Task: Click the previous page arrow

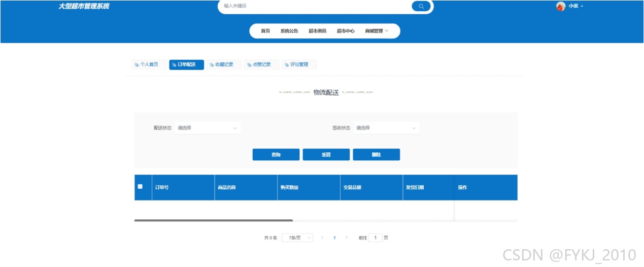Action: pyautogui.click(x=322, y=238)
